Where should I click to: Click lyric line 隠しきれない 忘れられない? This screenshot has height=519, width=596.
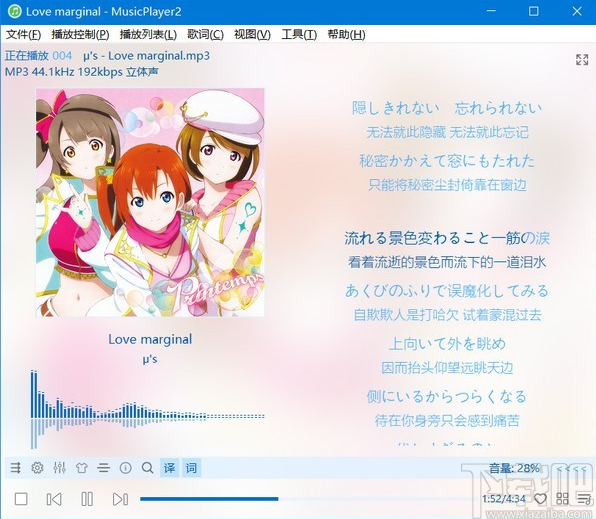click(x=447, y=108)
